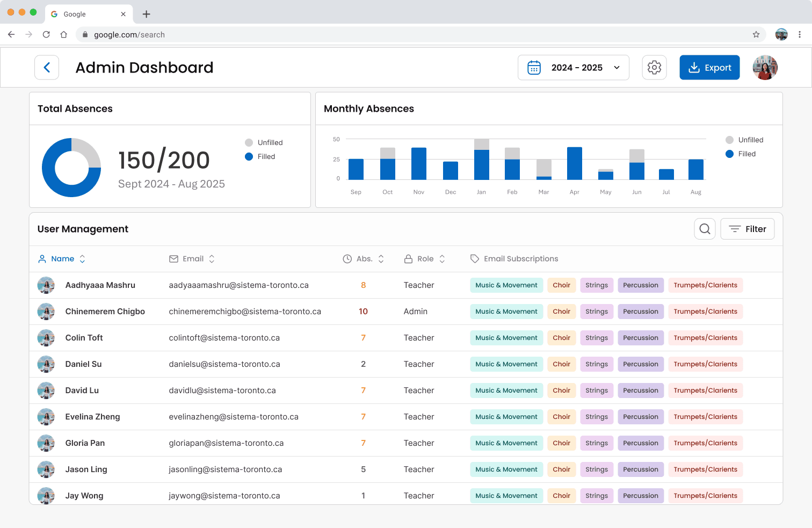Sort the table by Name column
The height and width of the screenshot is (528, 812).
62,259
